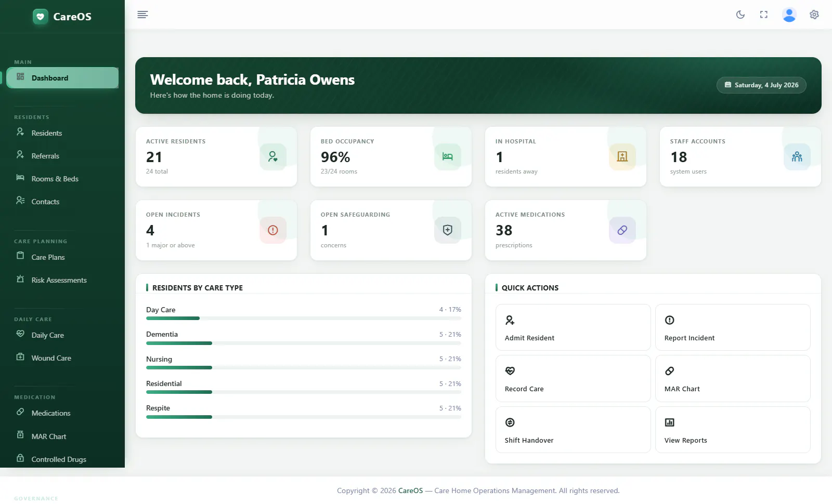Click the Saturday, 4 July 2026 date badge
This screenshot has width=832, height=504.
tap(761, 85)
